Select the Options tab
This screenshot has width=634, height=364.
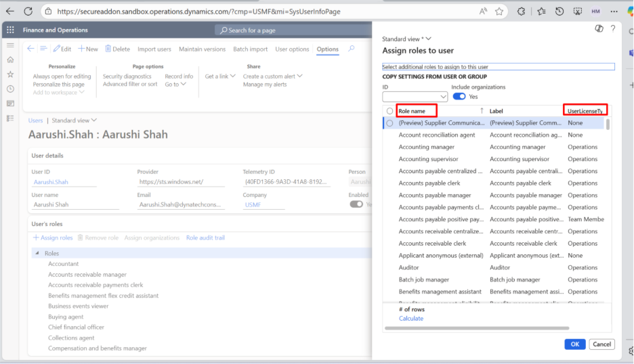(x=328, y=49)
